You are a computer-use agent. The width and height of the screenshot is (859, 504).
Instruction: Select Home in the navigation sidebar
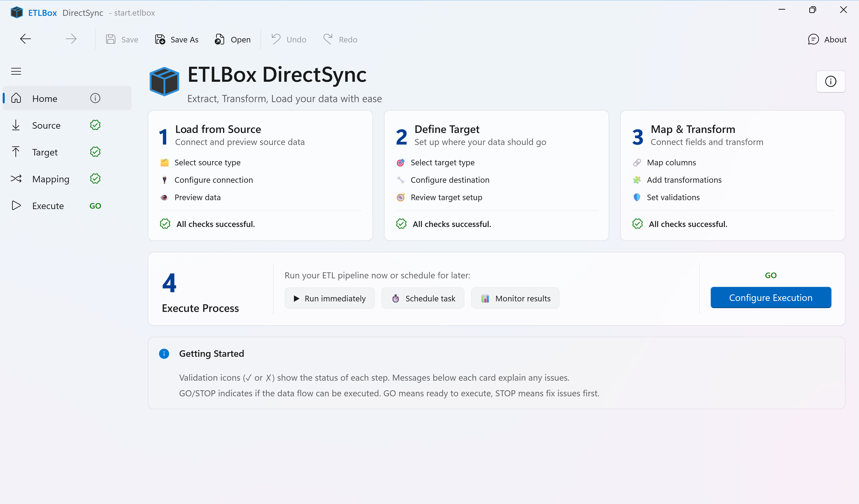[x=45, y=98]
